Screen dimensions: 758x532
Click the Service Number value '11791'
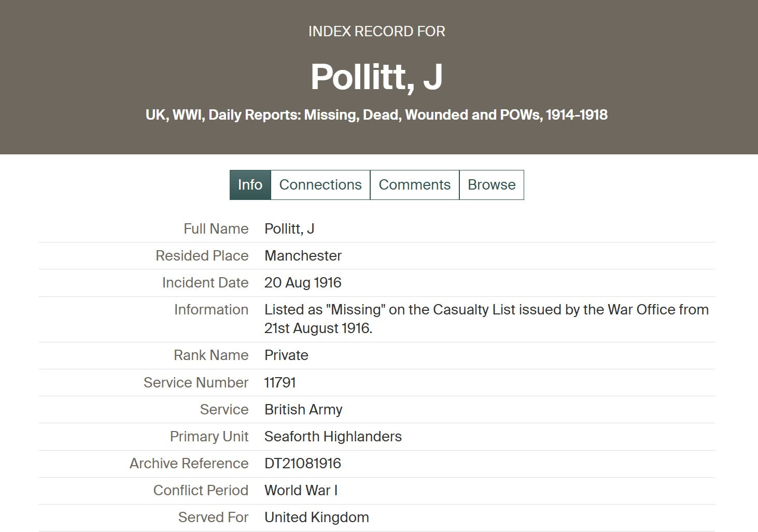[x=280, y=383]
